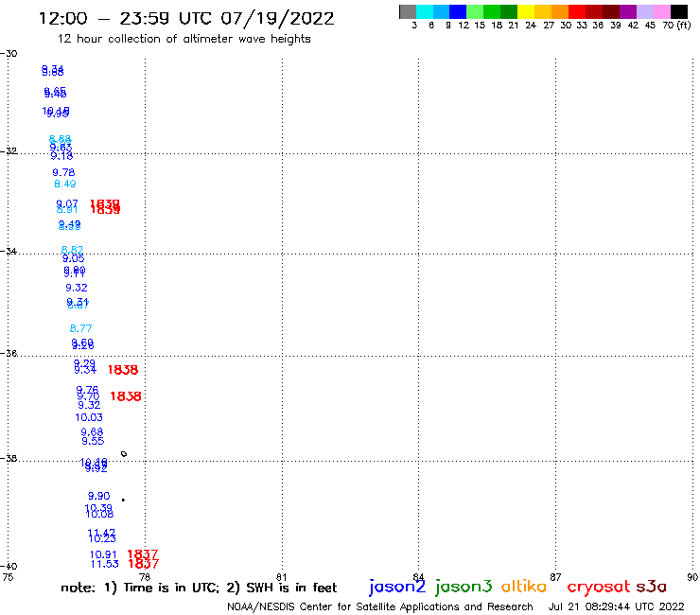Click the cryosat satellite legend label
700x615 pixels.
599,587
